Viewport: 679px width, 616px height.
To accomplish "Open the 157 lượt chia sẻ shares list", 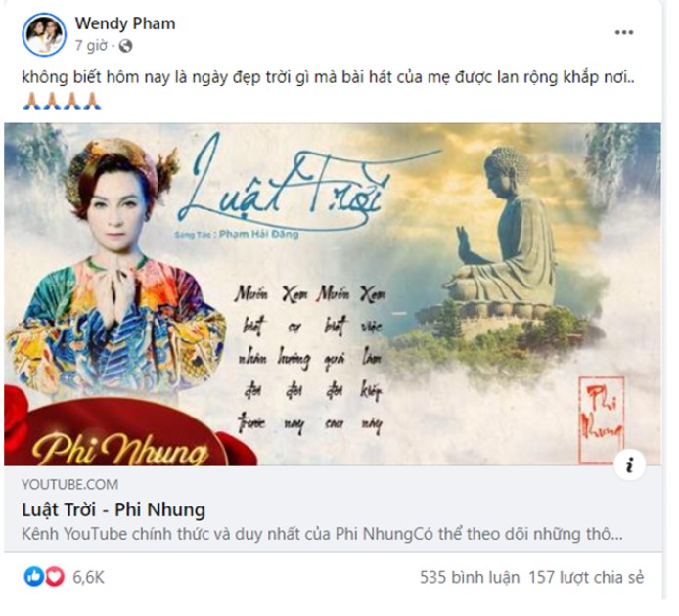I will pos(586,577).
